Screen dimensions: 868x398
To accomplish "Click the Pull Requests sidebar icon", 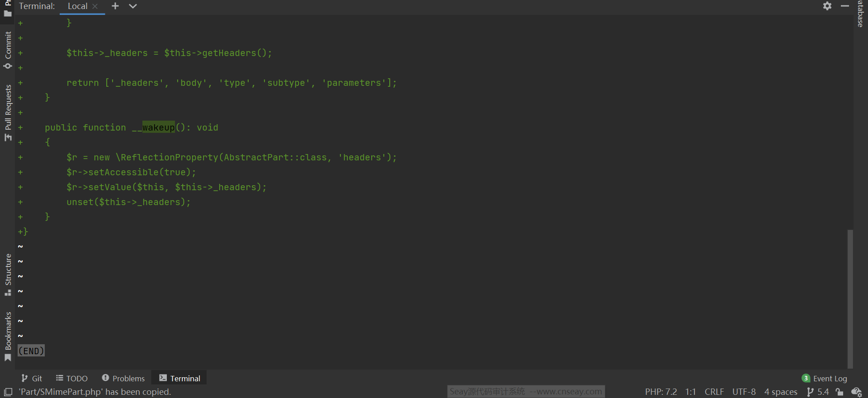I will [8, 137].
